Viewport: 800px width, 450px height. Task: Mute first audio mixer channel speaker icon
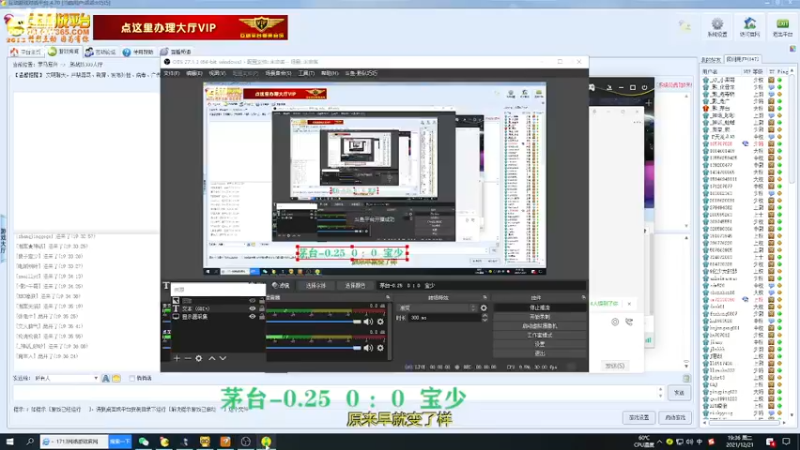pos(368,321)
